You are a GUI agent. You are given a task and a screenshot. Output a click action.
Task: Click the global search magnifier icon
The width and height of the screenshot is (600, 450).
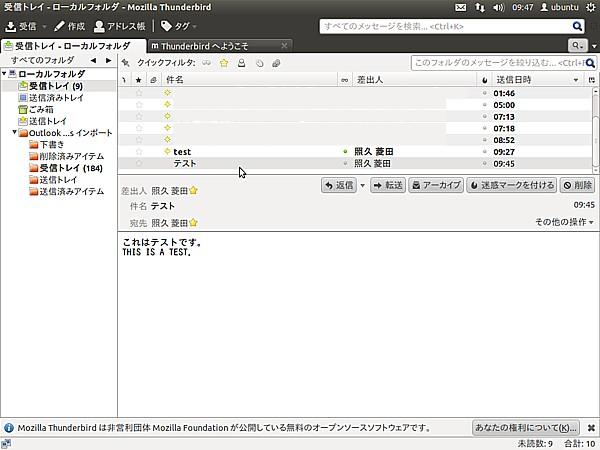(577, 26)
